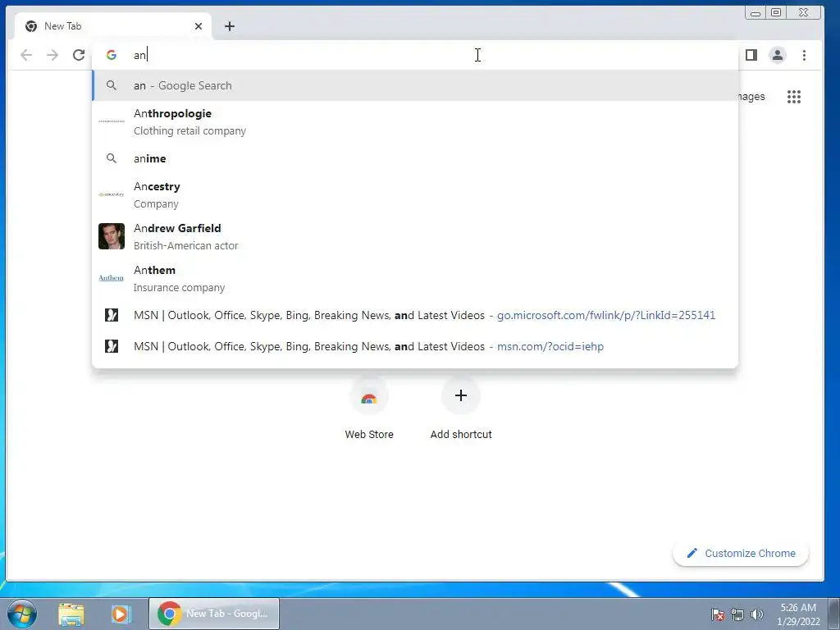
Task: Open Chrome's three-dot menu
Action: [x=804, y=55]
